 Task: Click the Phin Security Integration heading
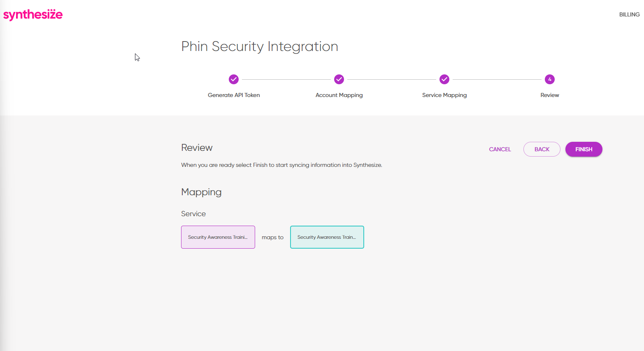[x=260, y=46]
